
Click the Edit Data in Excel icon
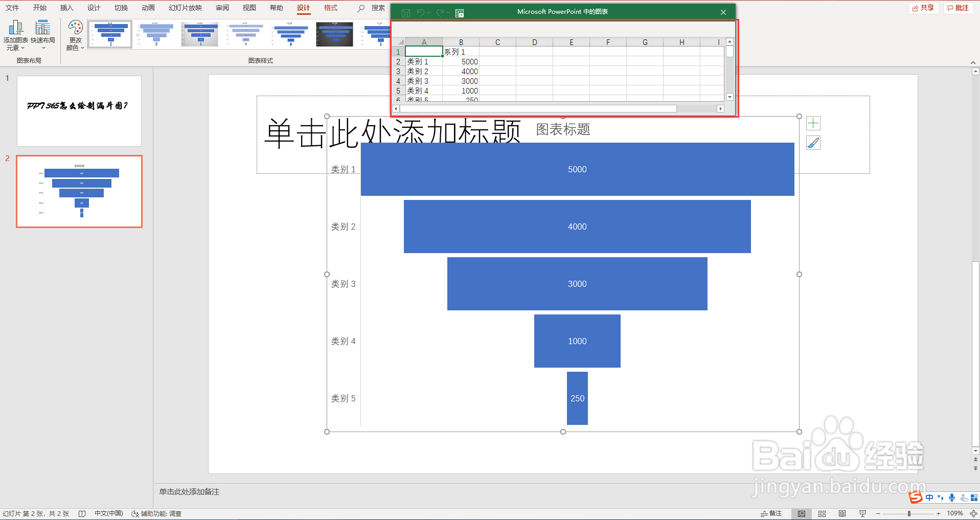459,12
